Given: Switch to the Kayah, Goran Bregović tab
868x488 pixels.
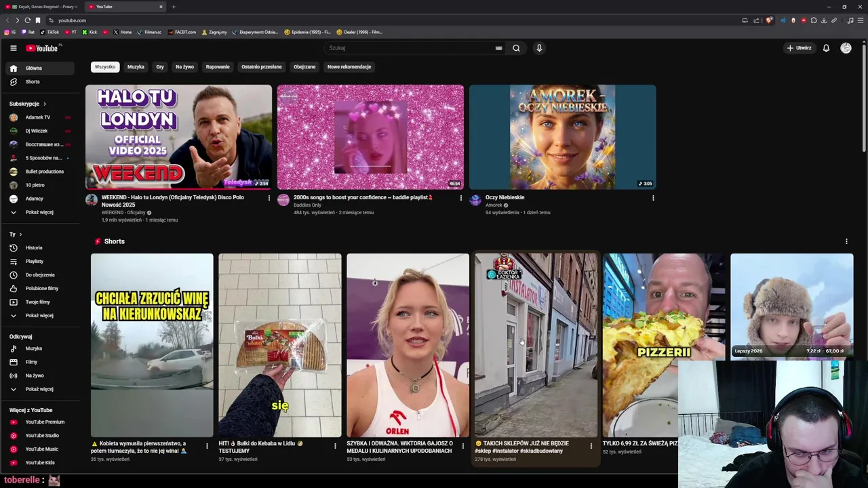Looking at the screenshot, I should 41,7.
